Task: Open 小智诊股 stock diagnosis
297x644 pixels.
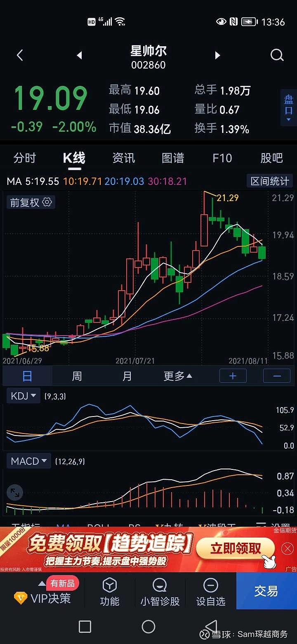Action: point(160,591)
